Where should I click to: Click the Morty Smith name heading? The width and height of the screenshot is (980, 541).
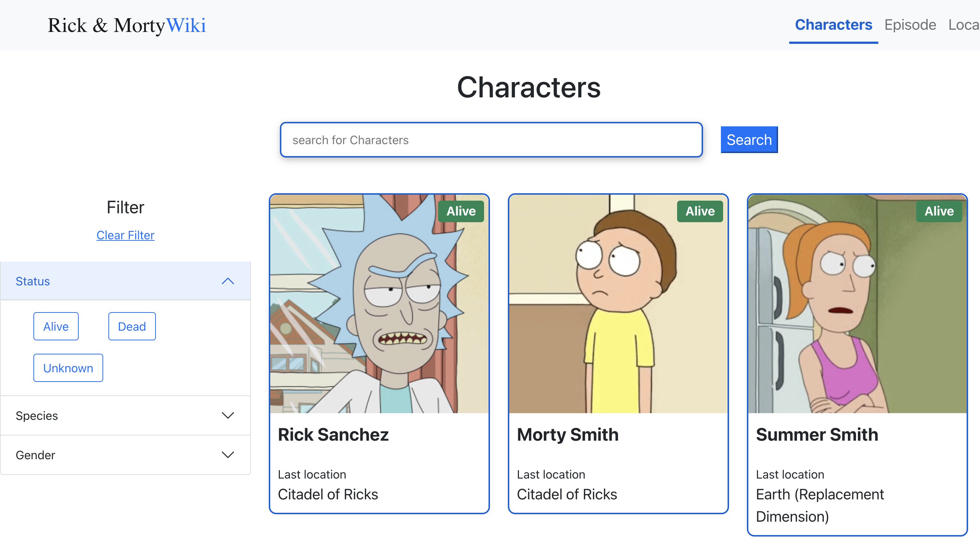567,434
